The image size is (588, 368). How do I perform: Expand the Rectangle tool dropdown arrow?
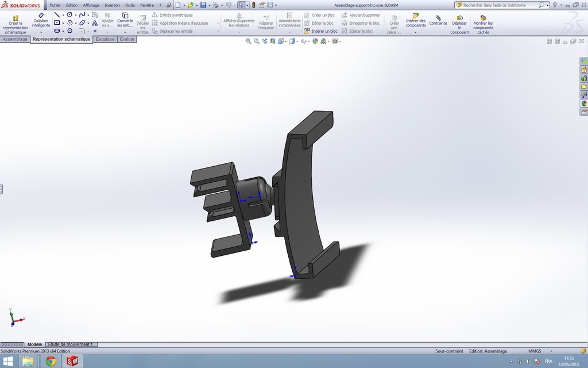click(x=63, y=23)
